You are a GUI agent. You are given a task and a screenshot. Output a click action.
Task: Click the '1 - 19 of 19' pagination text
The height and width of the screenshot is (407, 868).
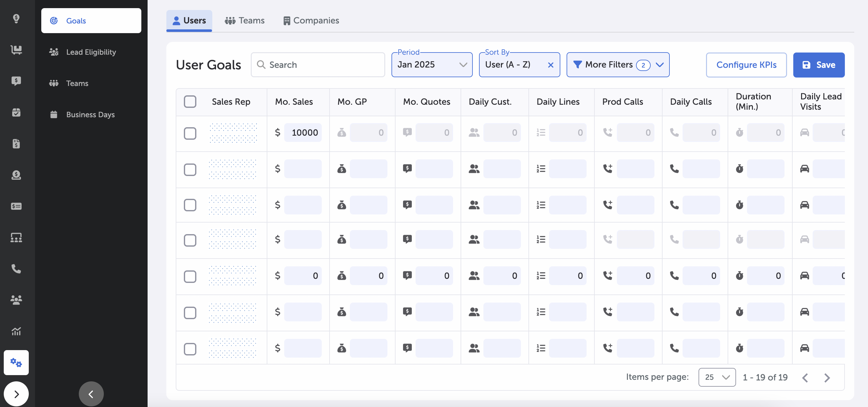[x=765, y=377]
